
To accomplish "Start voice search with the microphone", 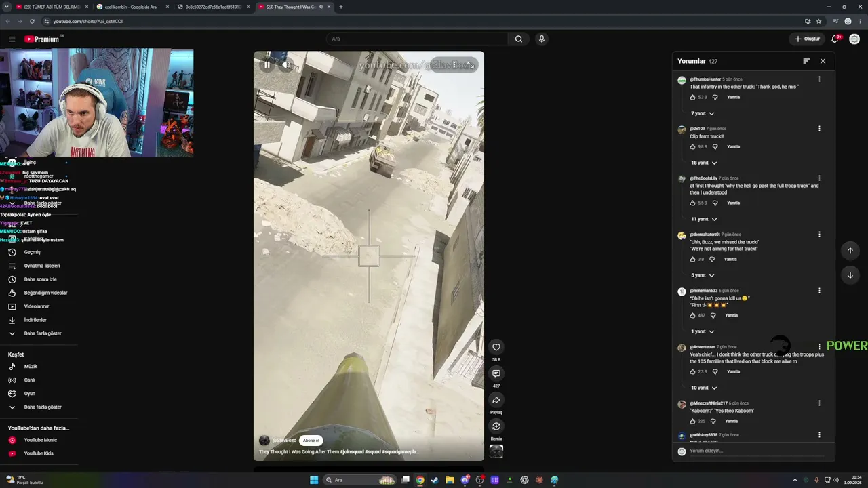I will (x=541, y=39).
